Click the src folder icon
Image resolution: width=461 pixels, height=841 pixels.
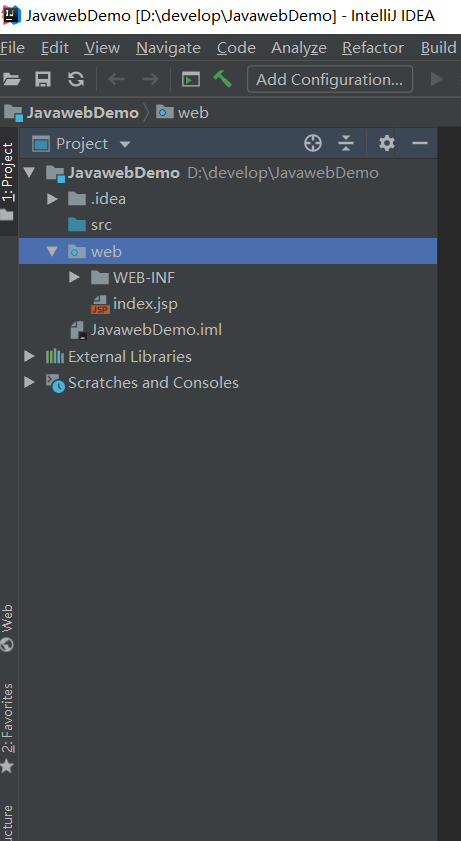tap(77, 225)
